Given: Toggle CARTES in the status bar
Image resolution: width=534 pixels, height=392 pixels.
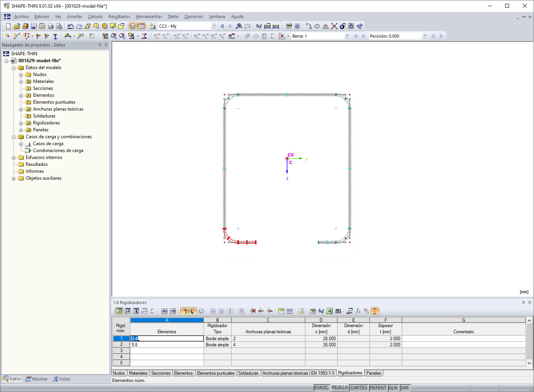Looking at the screenshot, I should 359,388.
